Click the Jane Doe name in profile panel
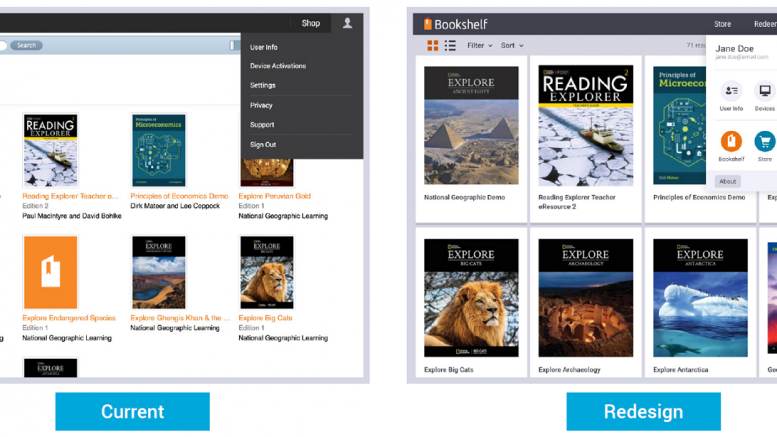The height and width of the screenshot is (437, 777). pyautogui.click(x=734, y=49)
